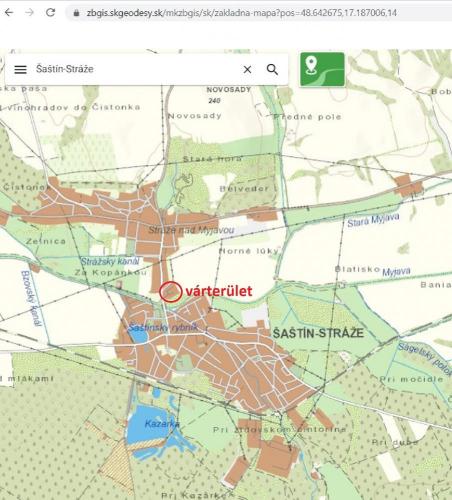Go back with browser back arrow

tap(9, 13)
